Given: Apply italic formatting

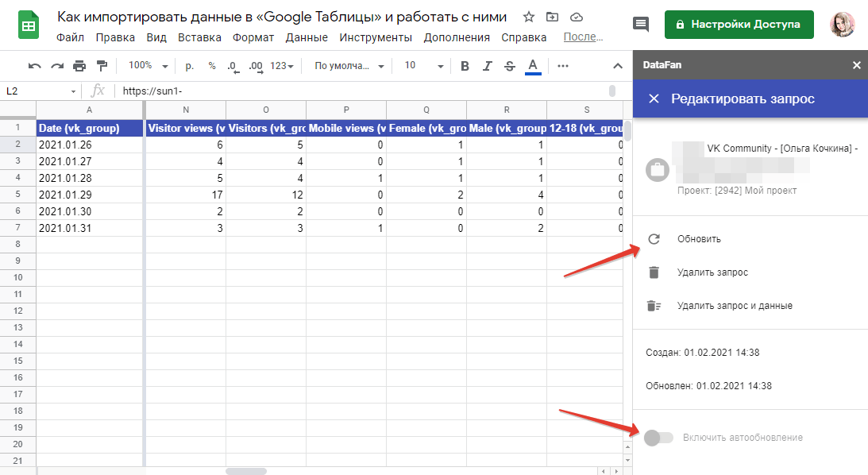Looking at the screenshot, I should point(488,66).
